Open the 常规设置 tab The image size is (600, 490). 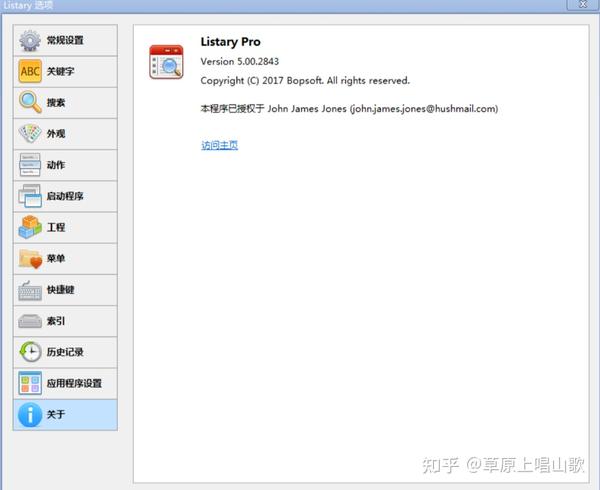click(x=65, y=40)
